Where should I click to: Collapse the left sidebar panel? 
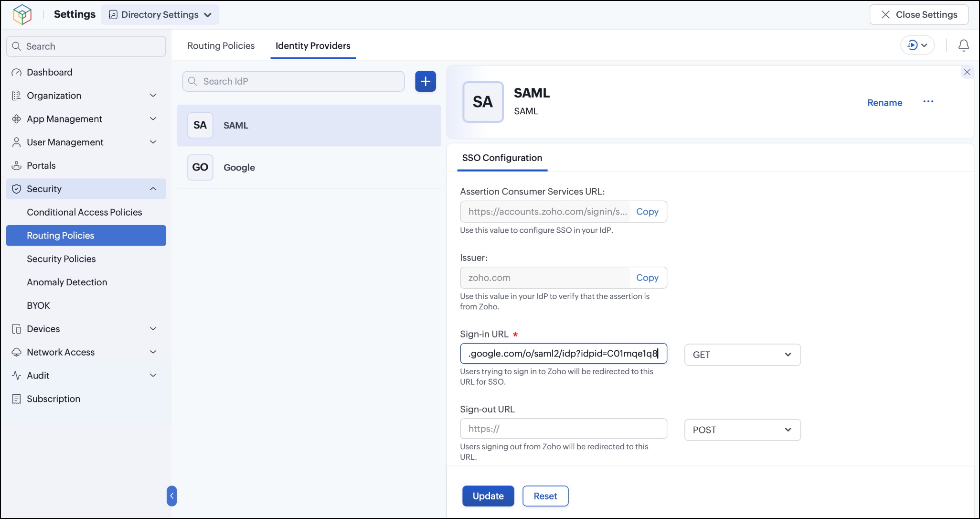[172, 496]
